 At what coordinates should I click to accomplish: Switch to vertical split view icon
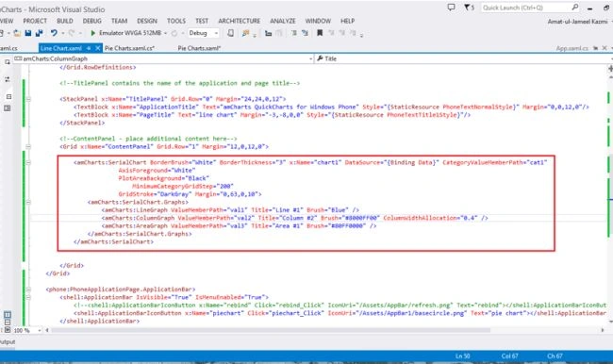click(x=8, y=315)
